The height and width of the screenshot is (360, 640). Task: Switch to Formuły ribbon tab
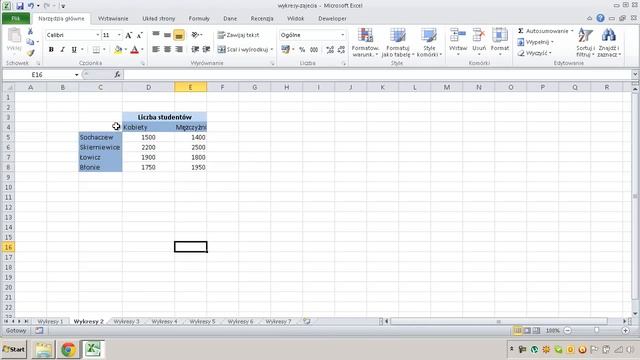point(199,18)
